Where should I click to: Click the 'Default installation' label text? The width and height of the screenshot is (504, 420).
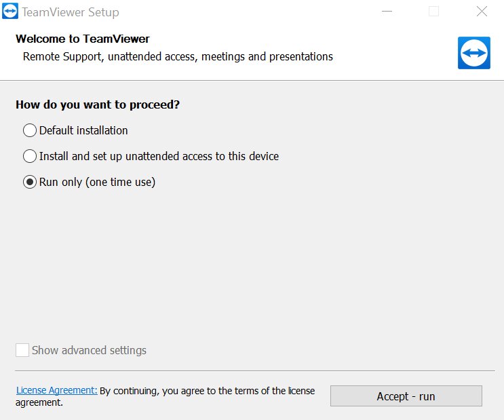(83, 130)
